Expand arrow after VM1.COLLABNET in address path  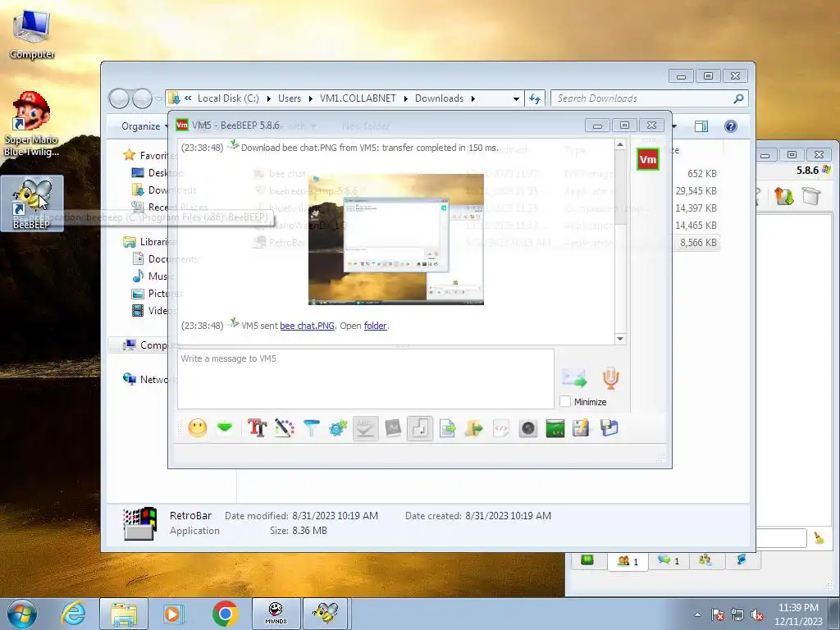coord(405,98)
